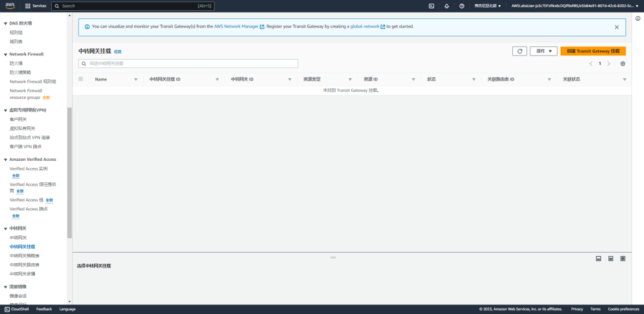Open the AWS home logo
The height and width of the screenshot is (314, 644).
(10, 6)
